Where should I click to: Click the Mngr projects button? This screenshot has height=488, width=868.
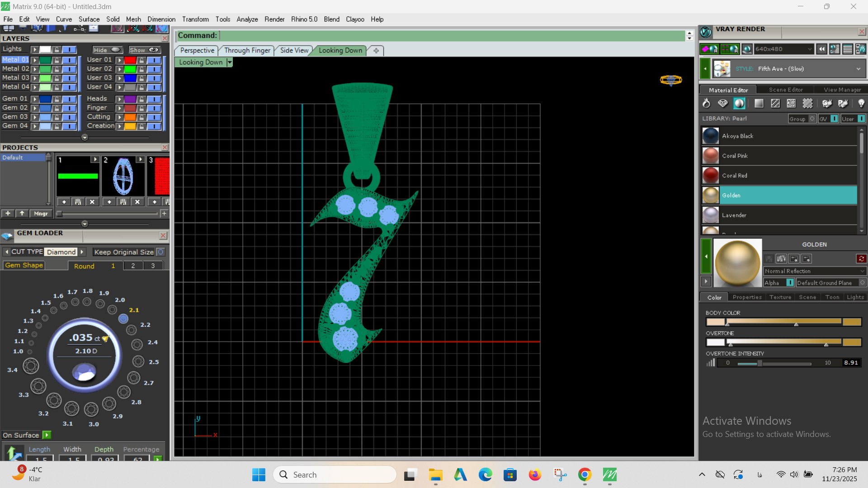click(x=41, y=213)
